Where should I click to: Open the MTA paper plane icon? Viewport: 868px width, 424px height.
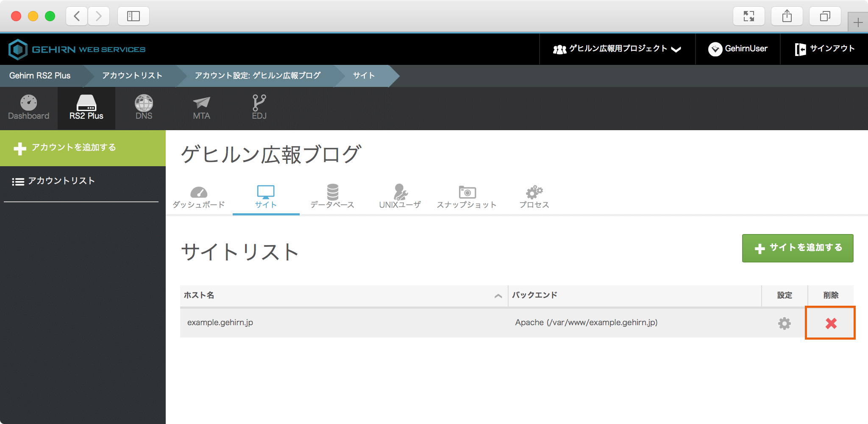201,108
